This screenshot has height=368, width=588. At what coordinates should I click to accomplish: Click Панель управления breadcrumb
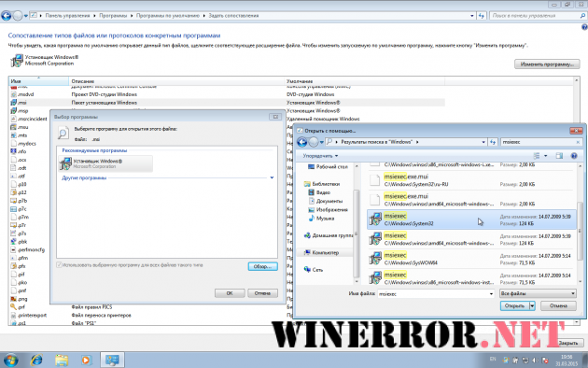[67, 16]
